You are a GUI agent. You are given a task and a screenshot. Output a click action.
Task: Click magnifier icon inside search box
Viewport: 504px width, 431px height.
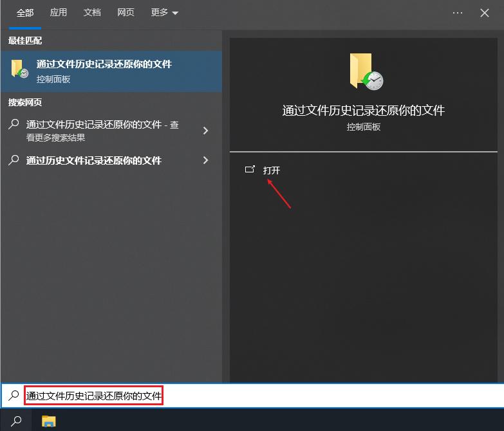pyautogui.click(x=14, y=396)
